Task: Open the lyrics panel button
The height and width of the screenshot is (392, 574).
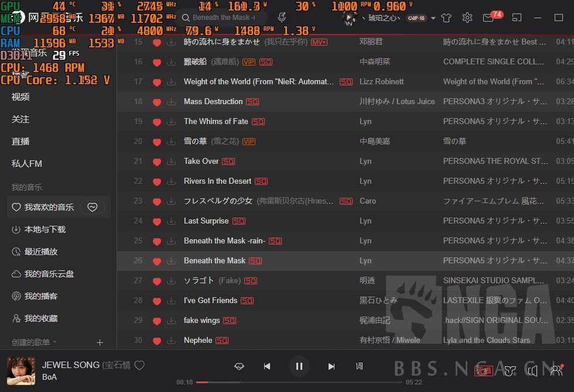Action: coord(360,366)
